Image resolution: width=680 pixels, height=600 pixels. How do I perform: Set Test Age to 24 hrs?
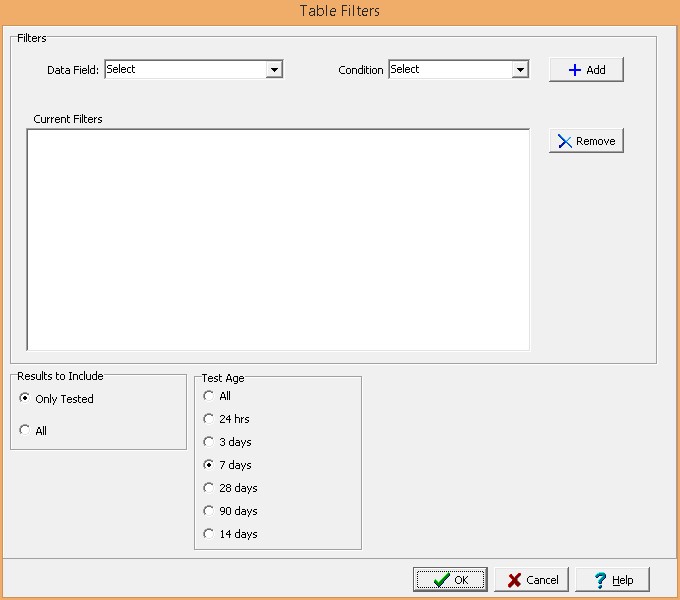pyautogui.click(x=208, y=419)
